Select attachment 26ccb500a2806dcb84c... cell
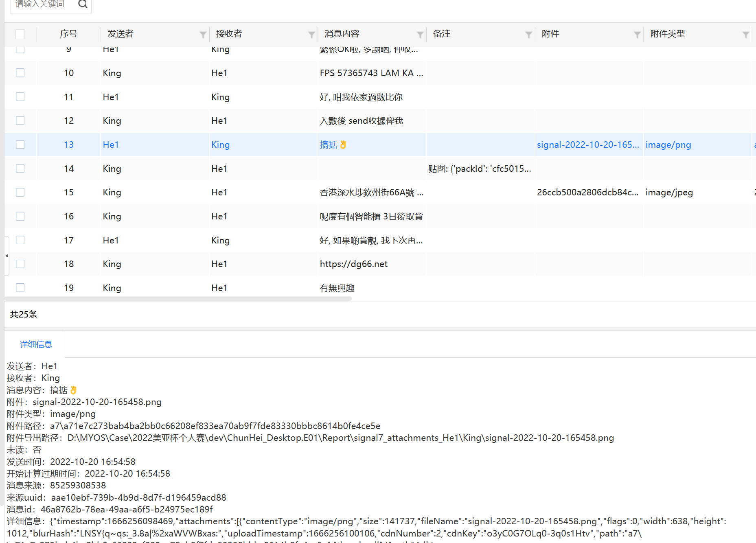Viewport: 756px width, 543px height. coord(588,193)
